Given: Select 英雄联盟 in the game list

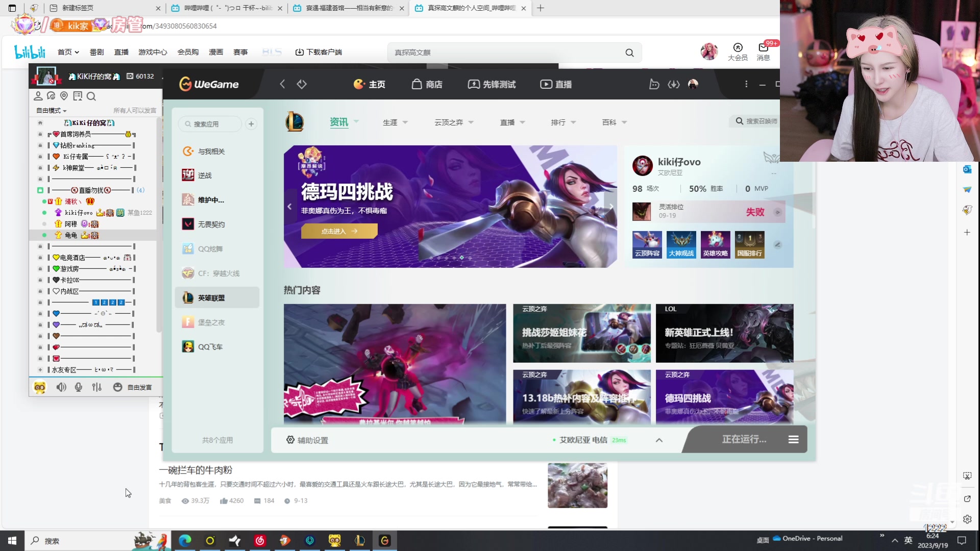Looking at the screenshot, I should (x=217, y=298).
